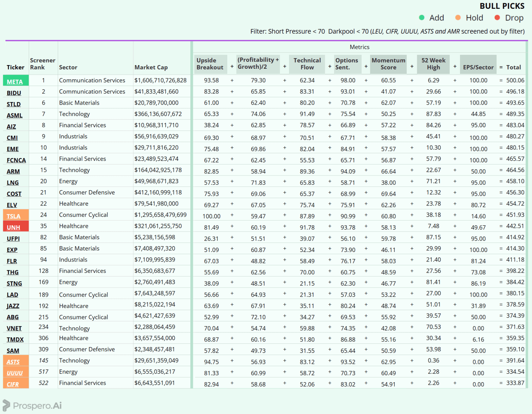The image size is (532, 414).
Task: Open the EME ticker link
Action: click(12, 149)
